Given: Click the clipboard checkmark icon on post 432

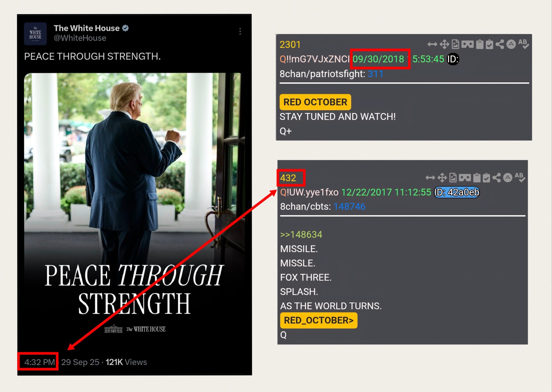Looking at the screenshot, I should (487, 177).
